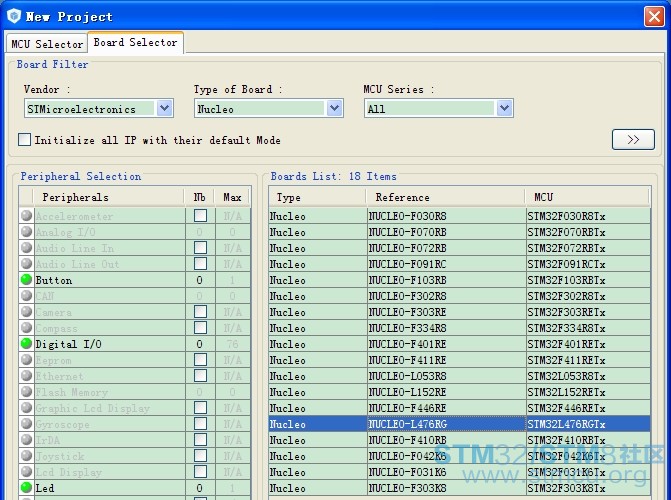Select the NUCLEO-L053R8 board row

pos(460,376)
